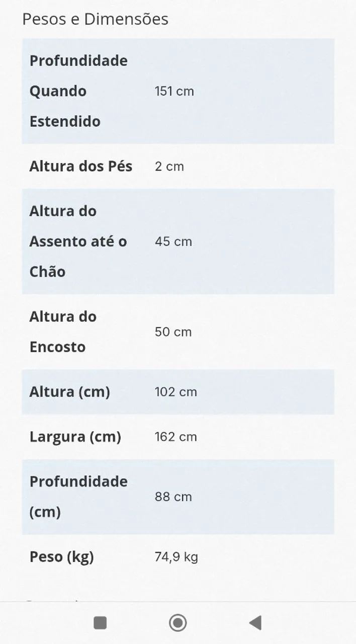Viewport: 356px width, 644px height.
Task: Select the "Pesos e Dimensões" section header
Action: [x=95, y=19]
